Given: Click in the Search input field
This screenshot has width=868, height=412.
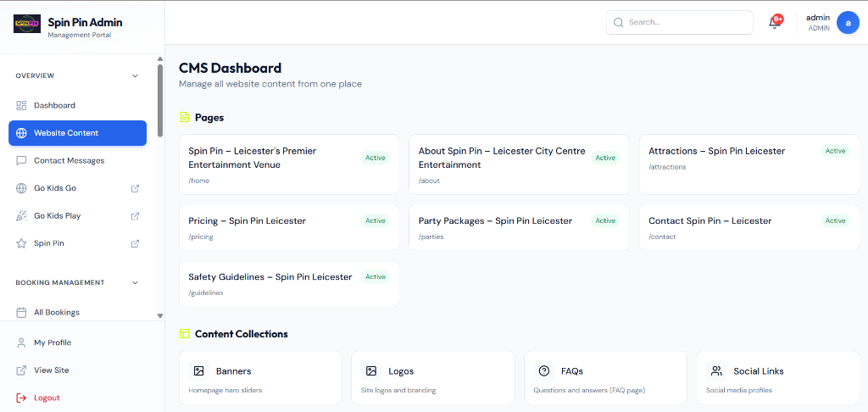Looking at the screenshot, I should pyautogui.click(x=679, y=23).
